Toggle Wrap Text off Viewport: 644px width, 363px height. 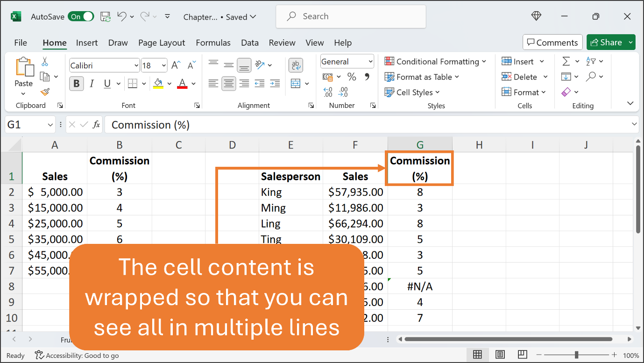coord(296,65)
